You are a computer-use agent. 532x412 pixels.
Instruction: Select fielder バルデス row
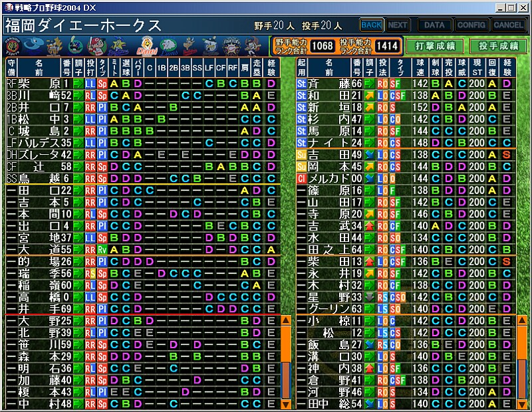coord(143,143)
